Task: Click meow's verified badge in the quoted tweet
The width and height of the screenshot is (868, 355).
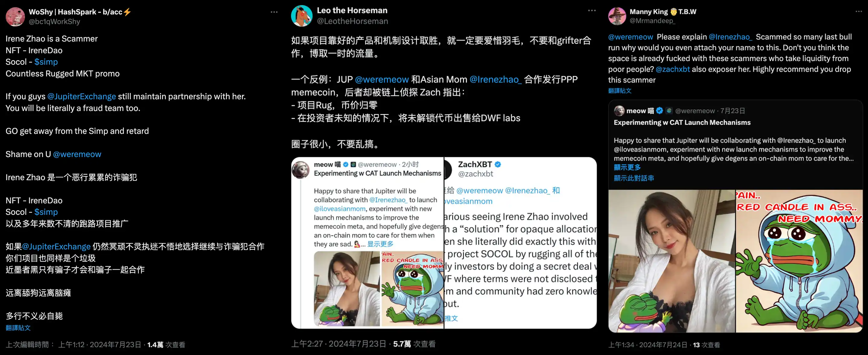Action: (x=660, y=111)
